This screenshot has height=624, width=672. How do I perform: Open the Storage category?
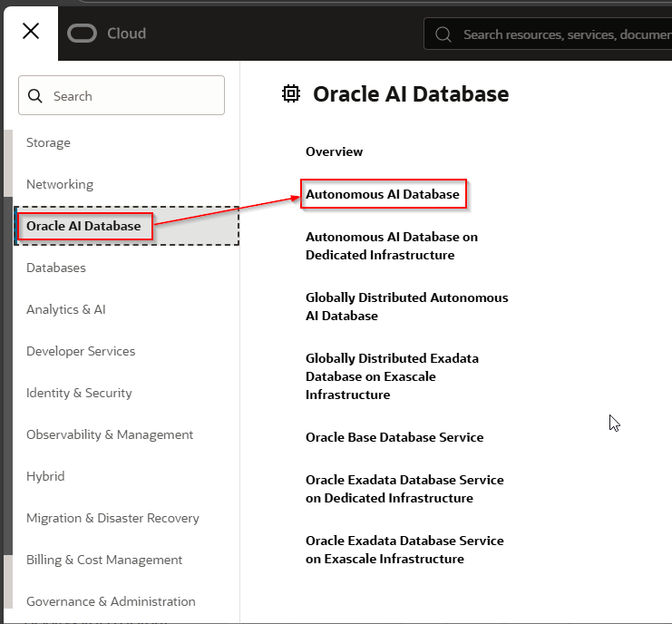point(48,142)
